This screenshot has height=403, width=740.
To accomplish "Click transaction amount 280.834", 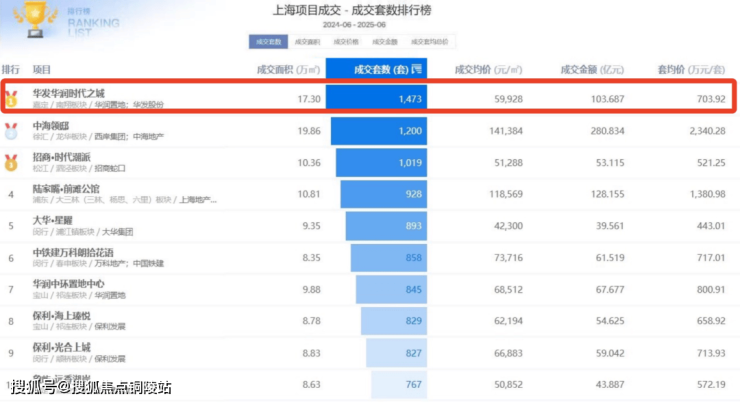I will (607, 131).
